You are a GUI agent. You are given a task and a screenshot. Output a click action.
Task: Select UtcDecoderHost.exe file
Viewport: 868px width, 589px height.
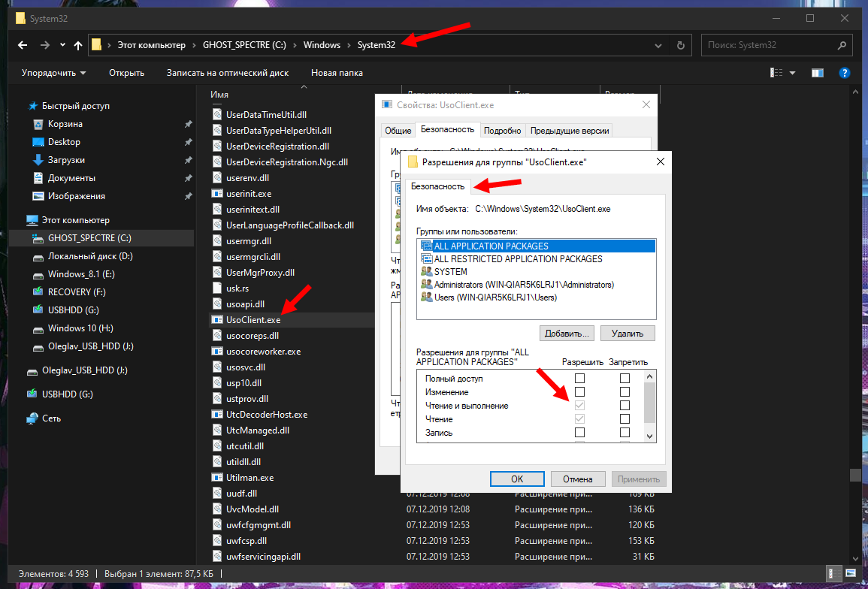(x=267, y=415)
